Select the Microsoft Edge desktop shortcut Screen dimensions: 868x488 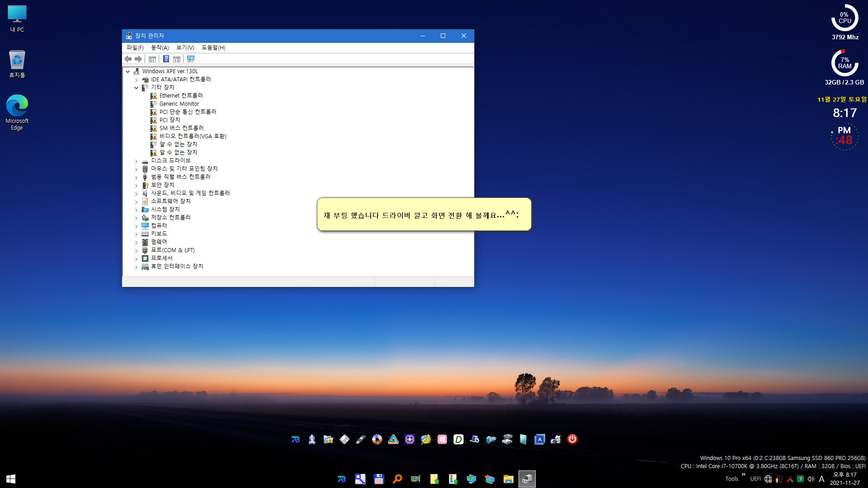tap(17, 113)
